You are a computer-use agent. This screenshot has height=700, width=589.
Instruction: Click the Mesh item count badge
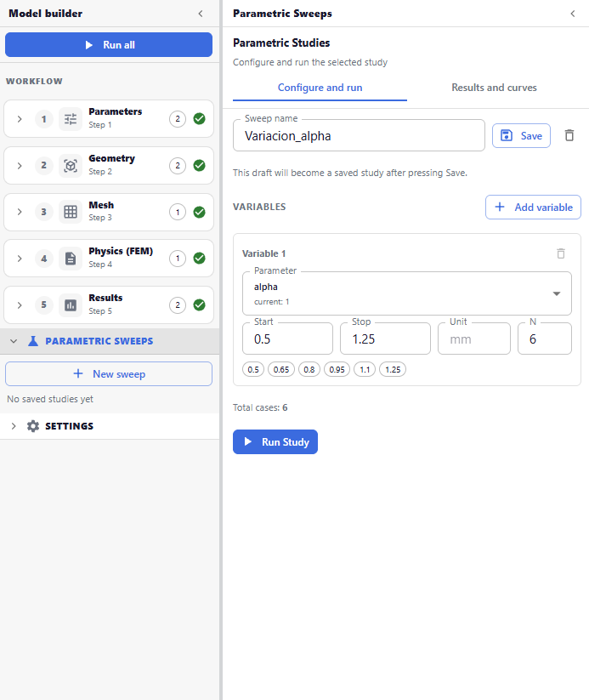click(178, 212)
